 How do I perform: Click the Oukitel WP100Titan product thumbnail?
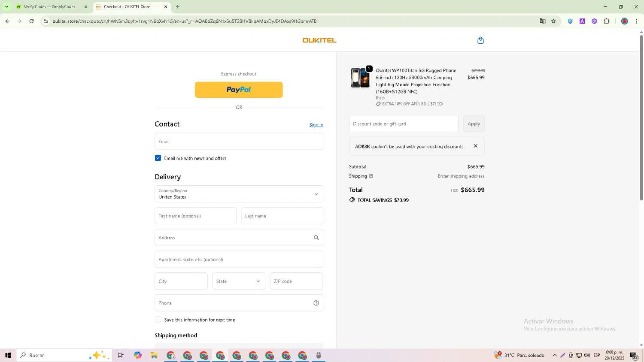click(360, 78)
